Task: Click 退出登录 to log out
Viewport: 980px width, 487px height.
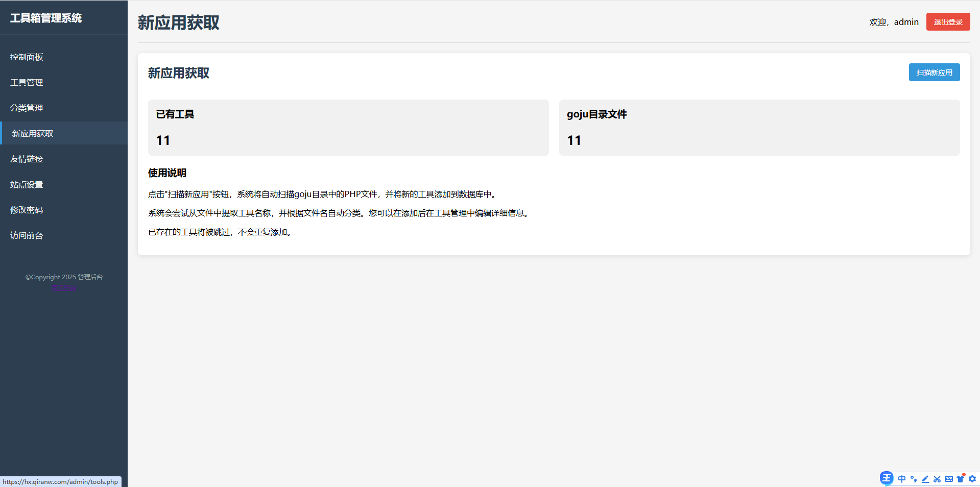Action: click(947, 21)
